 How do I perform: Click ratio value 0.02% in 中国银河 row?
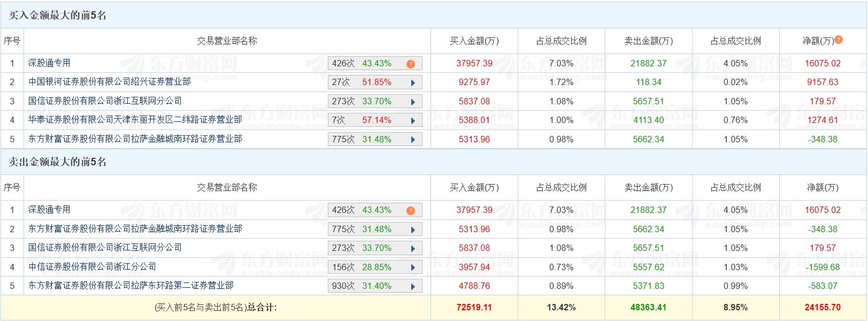point(735,82)
